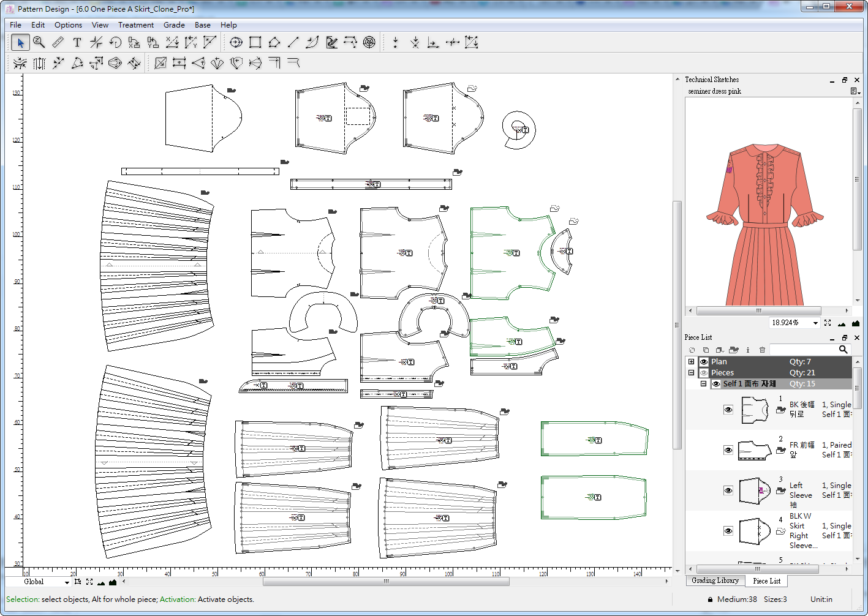This screenshot has height=616, width=868.
Task: Toggle visibility of the Plan group
Action: 704,362
